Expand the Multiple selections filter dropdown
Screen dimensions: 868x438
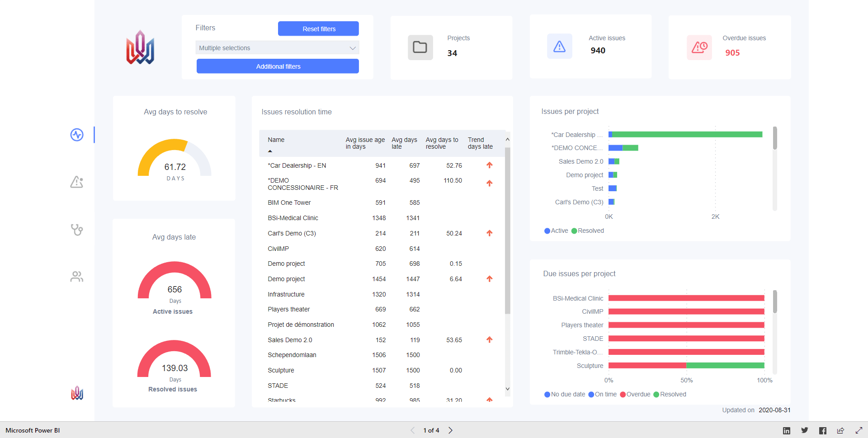(278, 48)
